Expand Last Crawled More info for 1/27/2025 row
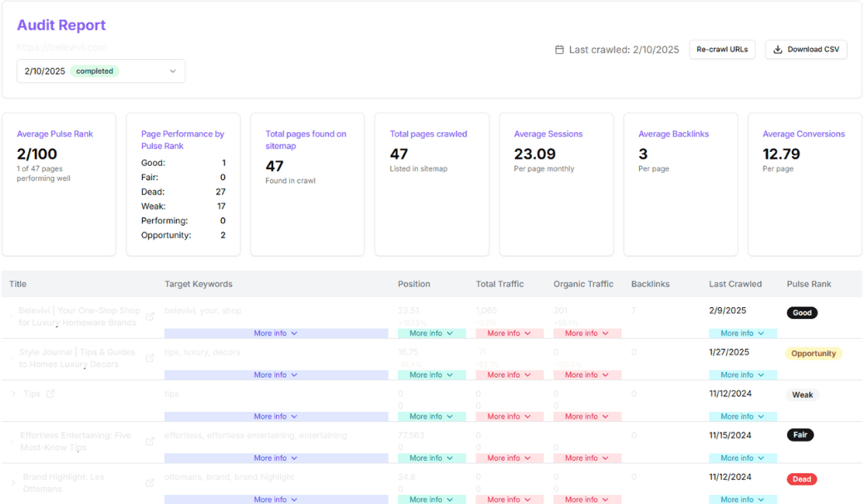 click(x=743, y=375)
